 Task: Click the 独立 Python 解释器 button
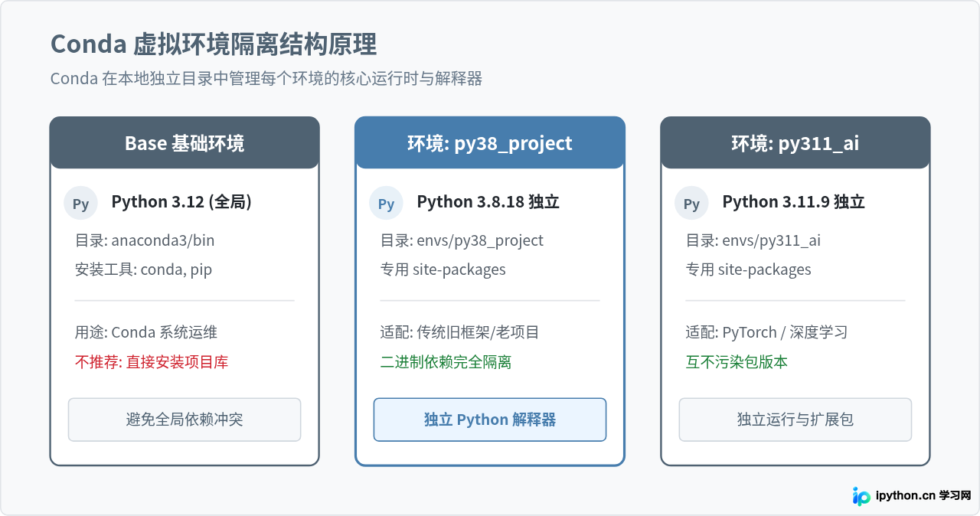(x=490, y=420)
